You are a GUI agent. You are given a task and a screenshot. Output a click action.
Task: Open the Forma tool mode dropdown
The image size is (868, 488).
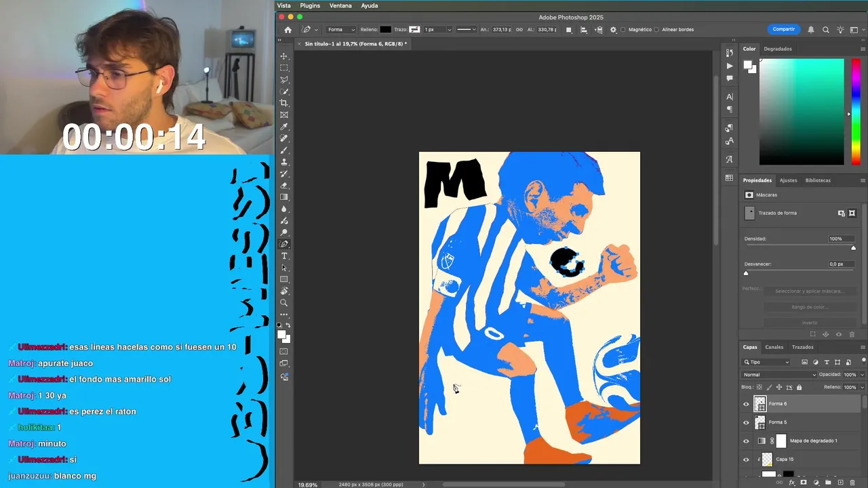(x=341, y=30)
